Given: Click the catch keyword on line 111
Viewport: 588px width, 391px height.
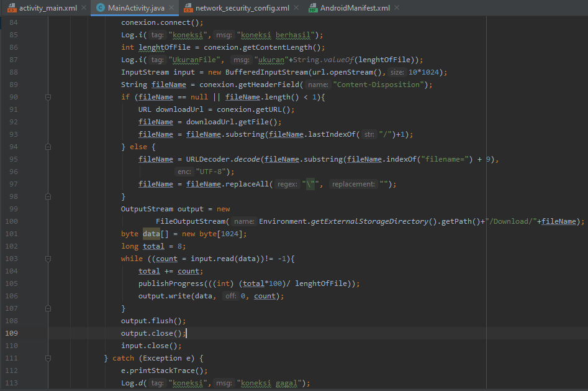Looking at the screenshot, I should (x=123, y=358).
